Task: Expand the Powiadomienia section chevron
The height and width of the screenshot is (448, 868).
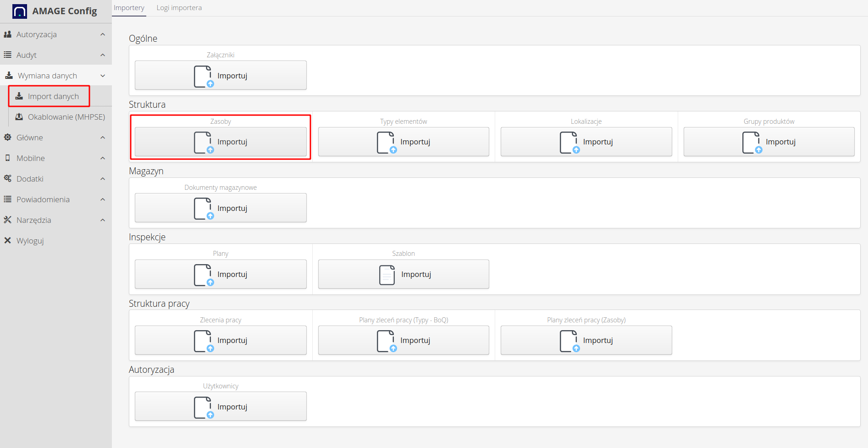Action: [x=103, y=199]
